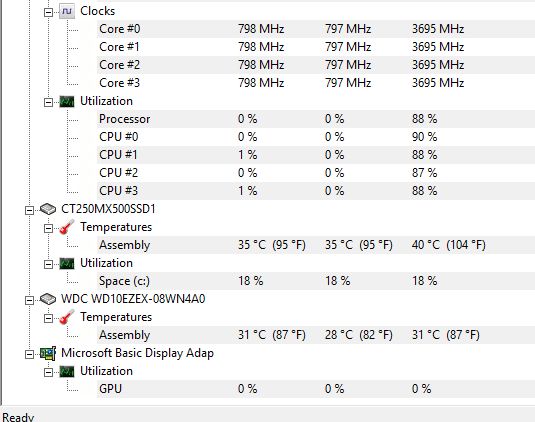Collapse the CPU Utilization node
535x422 pixels.
click(x=48, y=102)
